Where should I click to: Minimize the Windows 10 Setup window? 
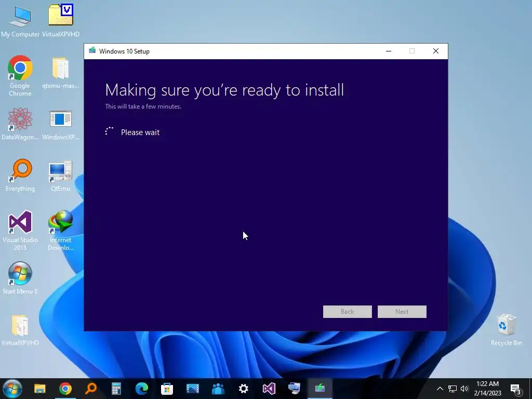coord(389,51)
